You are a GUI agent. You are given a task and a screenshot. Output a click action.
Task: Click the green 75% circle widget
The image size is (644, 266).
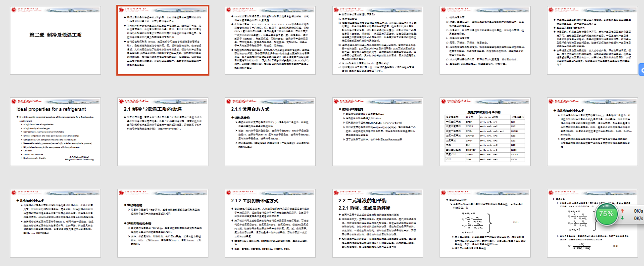[x=606, y=214]
